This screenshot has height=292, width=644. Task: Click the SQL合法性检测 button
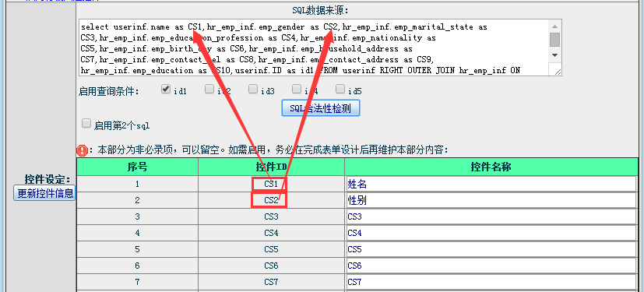tap(320, 108)
